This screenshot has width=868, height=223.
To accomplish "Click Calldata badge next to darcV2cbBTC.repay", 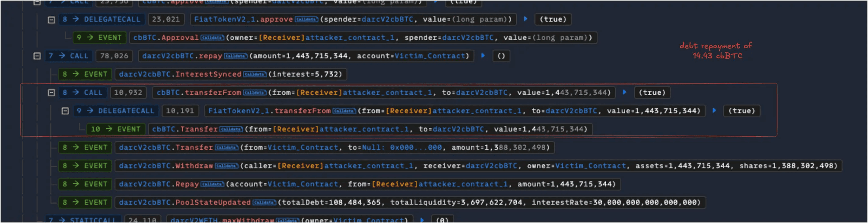I will point(236,56).
